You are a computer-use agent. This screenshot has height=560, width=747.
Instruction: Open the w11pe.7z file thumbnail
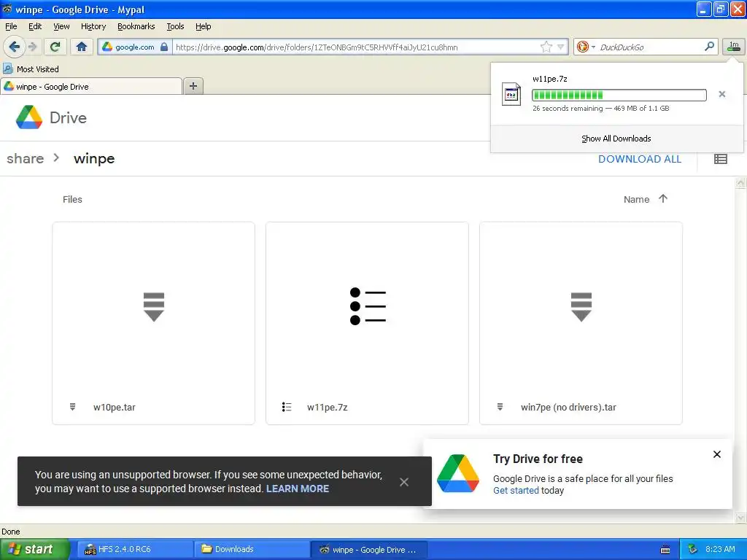[x=368, y=307]
